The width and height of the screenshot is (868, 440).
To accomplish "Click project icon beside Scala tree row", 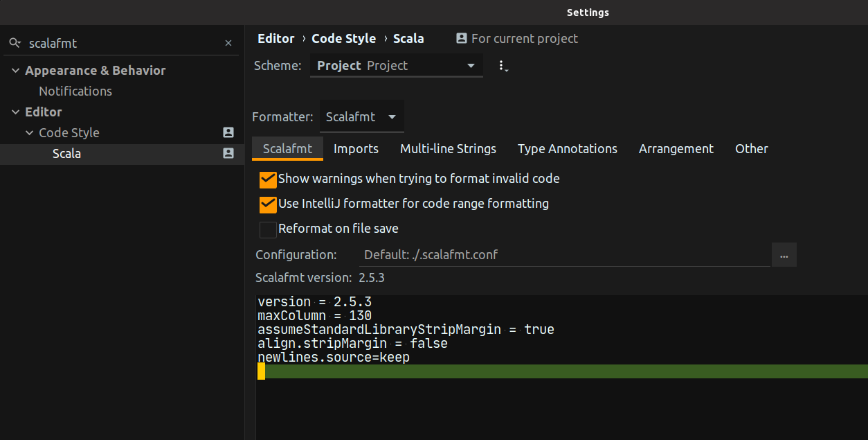I will tap(228, 153).
